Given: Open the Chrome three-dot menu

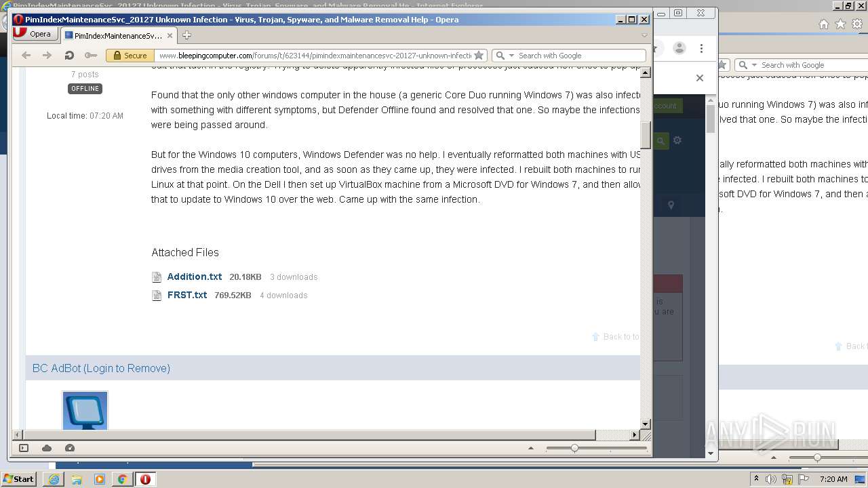Looking at the screenshot, I should click(x=701, y=48).
